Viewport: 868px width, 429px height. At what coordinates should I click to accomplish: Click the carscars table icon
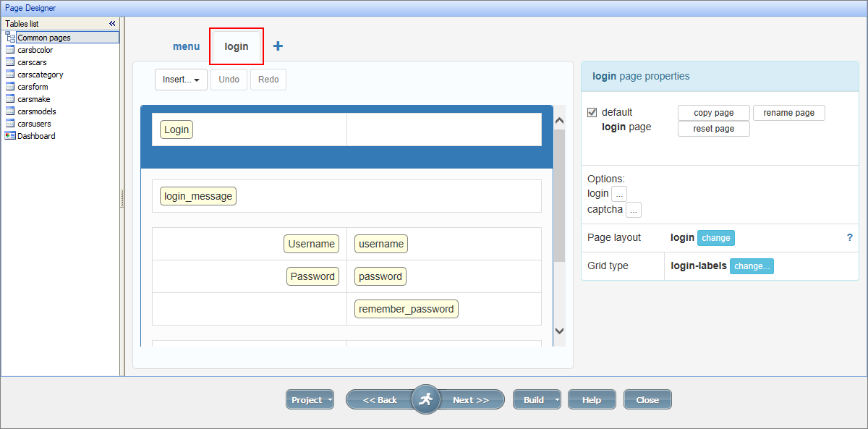(10, 61)
